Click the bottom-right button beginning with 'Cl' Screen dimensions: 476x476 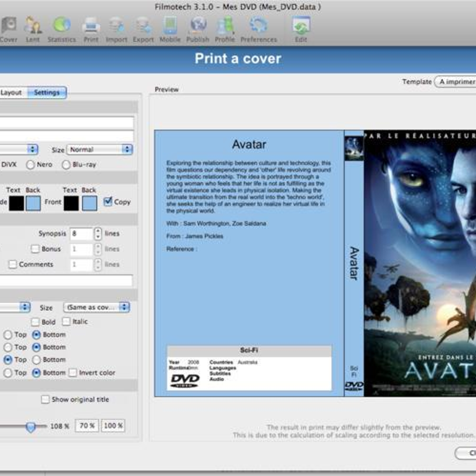pos(466,453)
